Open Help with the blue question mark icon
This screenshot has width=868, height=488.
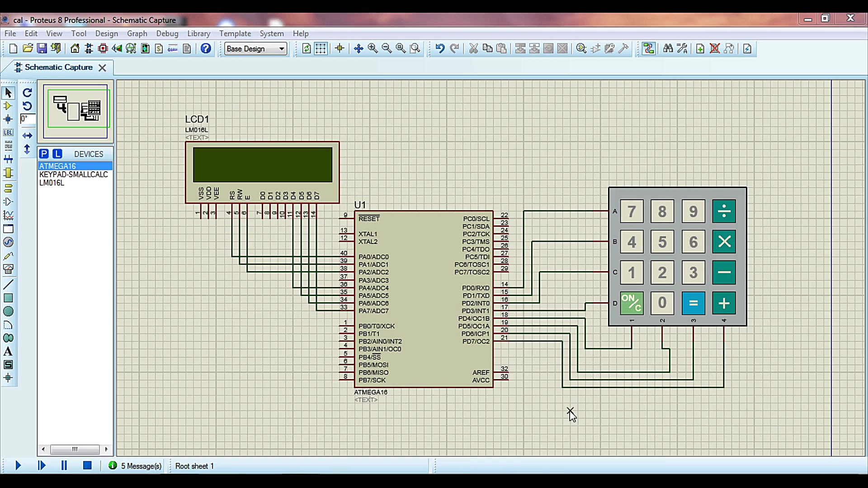206,48
